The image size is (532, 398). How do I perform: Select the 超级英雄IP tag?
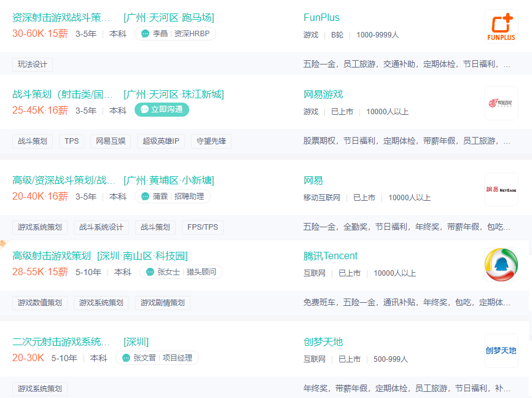(161, 141)
